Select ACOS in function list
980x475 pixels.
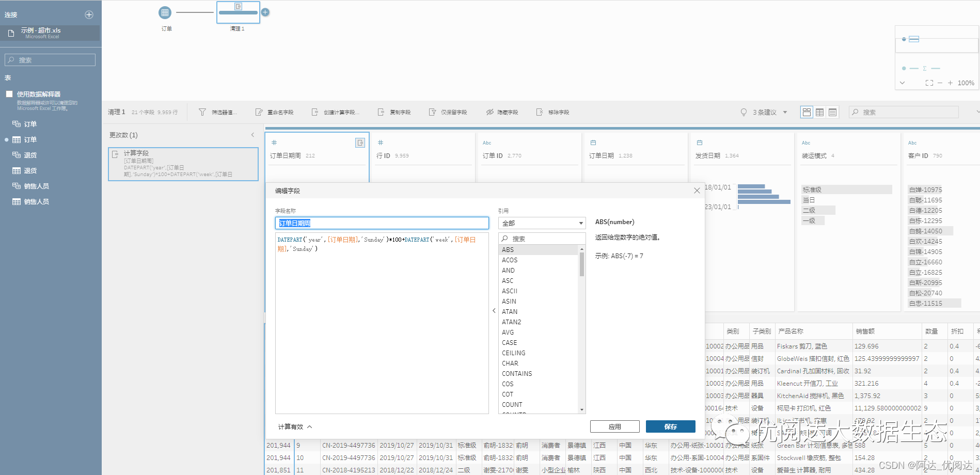click(538, 260)
